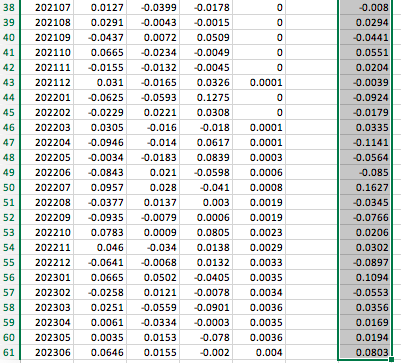Select cell containing 0.0029
Image resolution: width=401 pixels, height=363 pixels.
coord(259,247)
